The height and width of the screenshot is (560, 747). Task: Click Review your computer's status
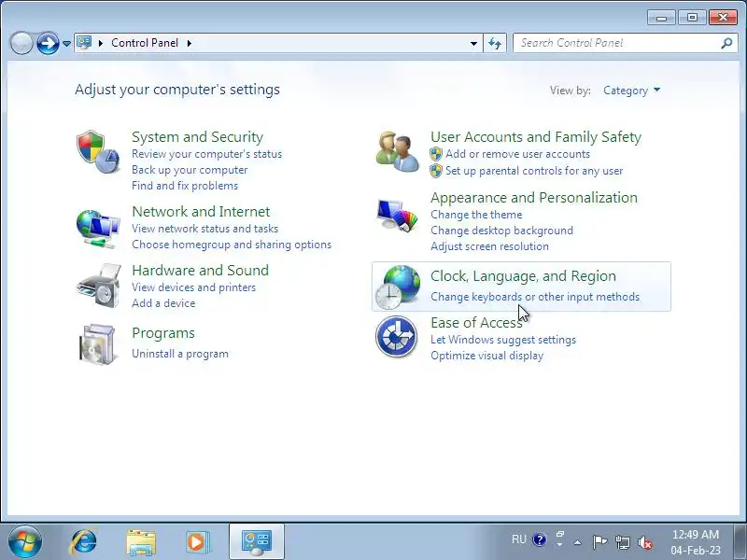pos(206,154)
